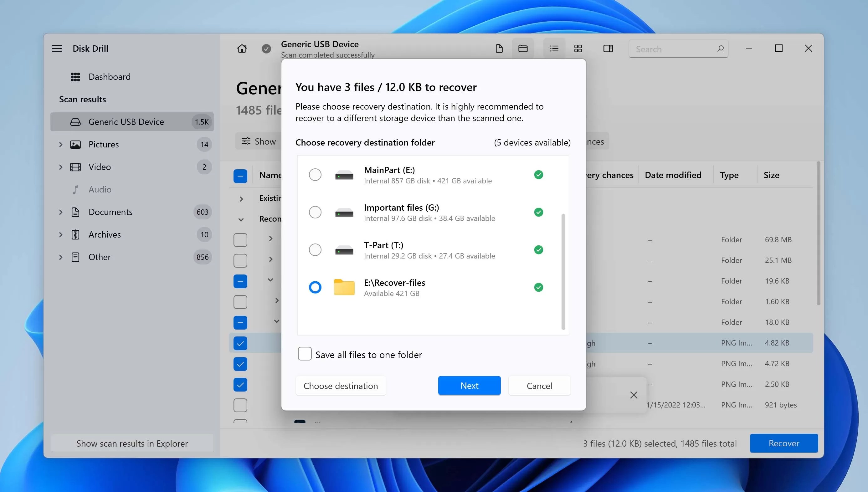This screenshot has width=868, height=492.
Task: Select the T-Part (T:) destination
Action: (x=315, y=250)
